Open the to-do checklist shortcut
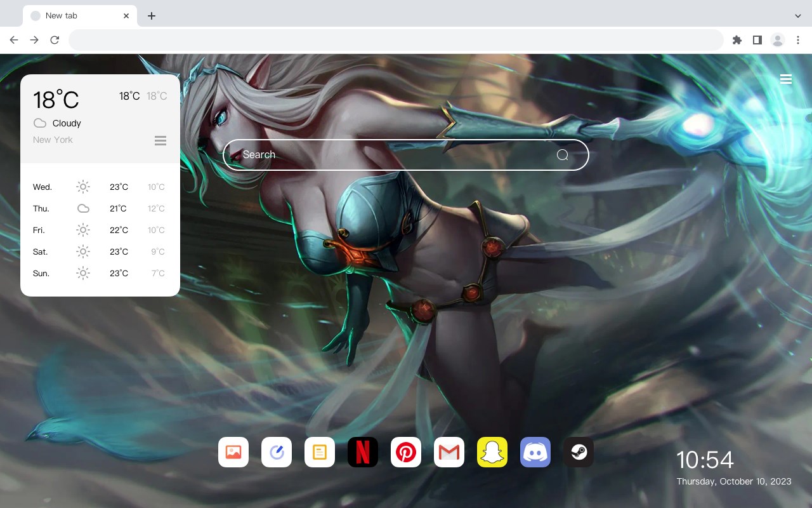The height and width of the screenshot is (508, 812). [x=277, y=452]
